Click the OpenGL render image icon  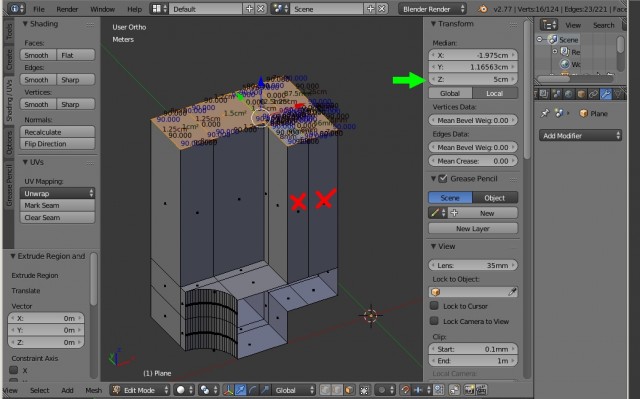(469, 390)
